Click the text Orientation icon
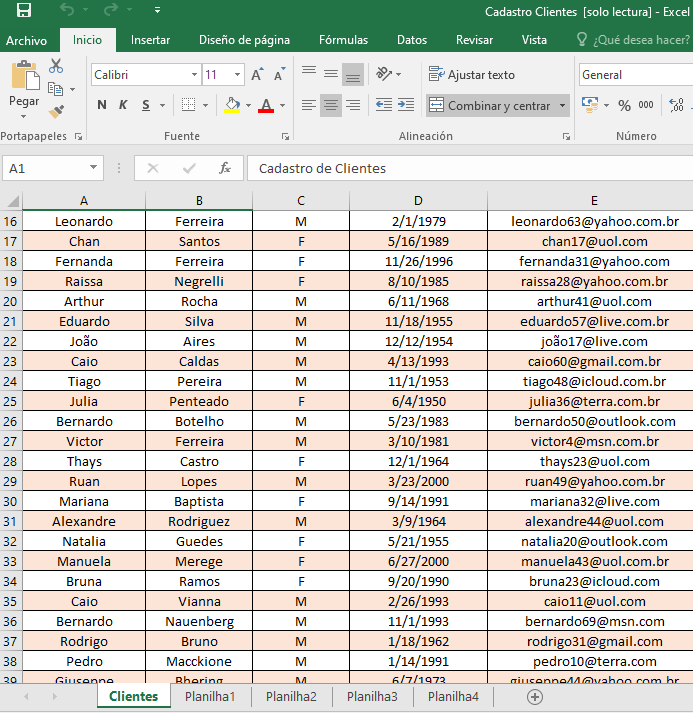The height and width of the screenshot is (713, 693). click(384, 74)
